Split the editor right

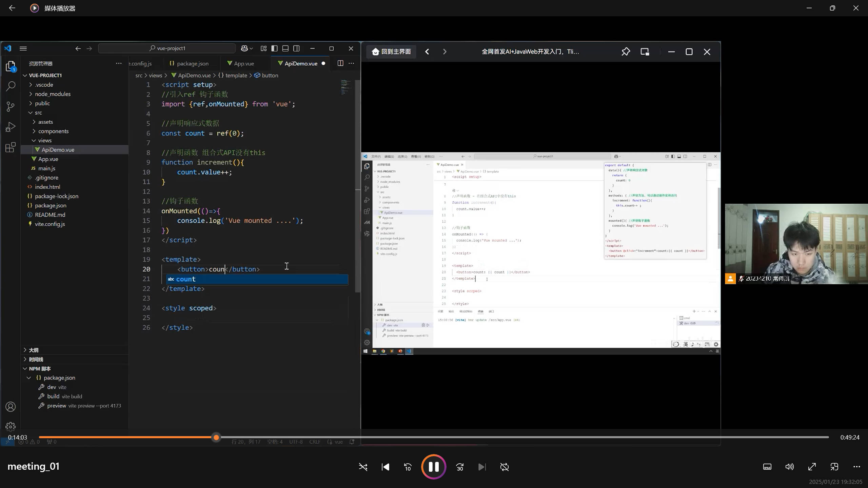(x=340, y=63)
